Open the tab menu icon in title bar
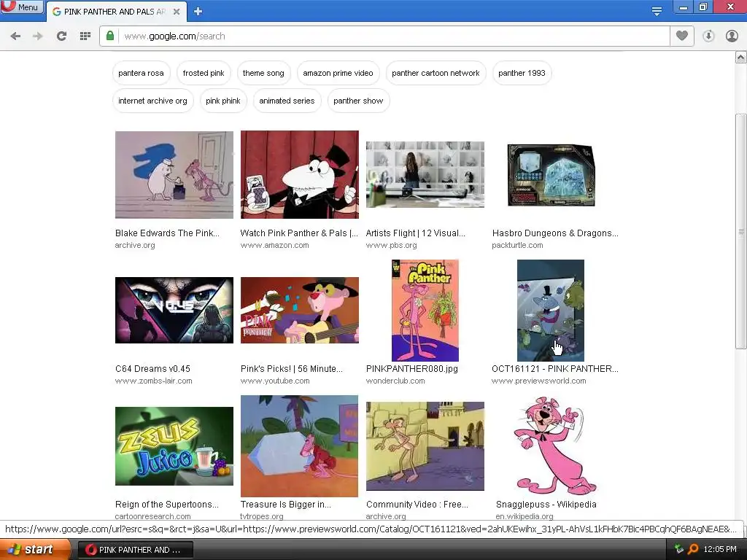This screenshot has width=747, height=560. tap(657, 11)
